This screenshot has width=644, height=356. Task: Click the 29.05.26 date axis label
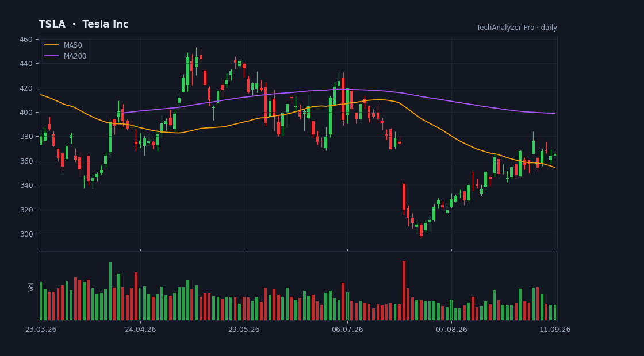[x=244, y=330]
